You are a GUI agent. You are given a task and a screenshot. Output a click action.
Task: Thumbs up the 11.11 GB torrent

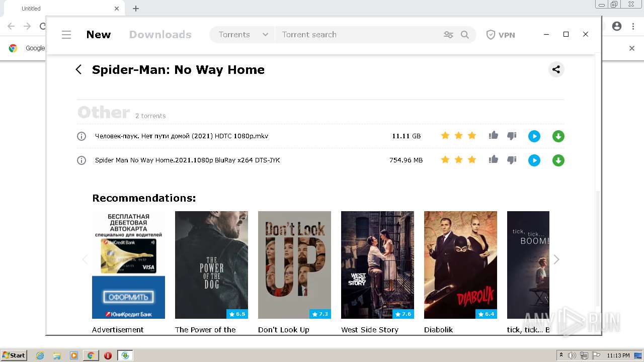click(x=493, y=135)
